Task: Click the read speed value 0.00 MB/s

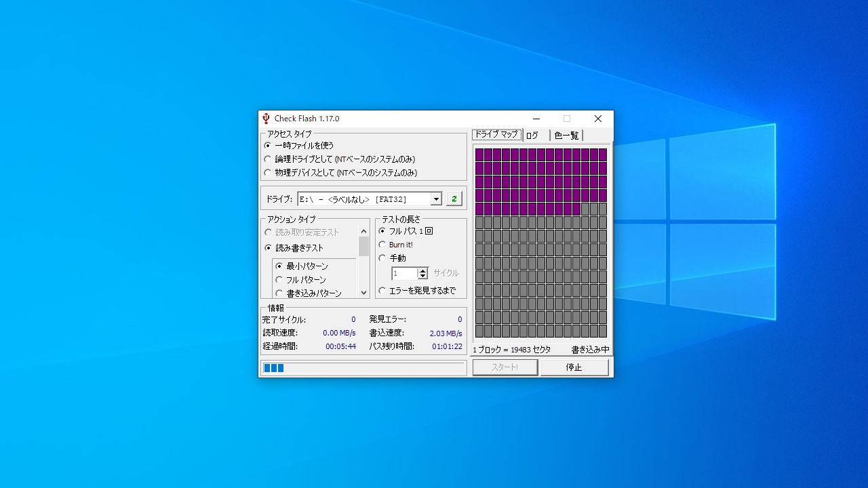Action: (x=339, y=333)
